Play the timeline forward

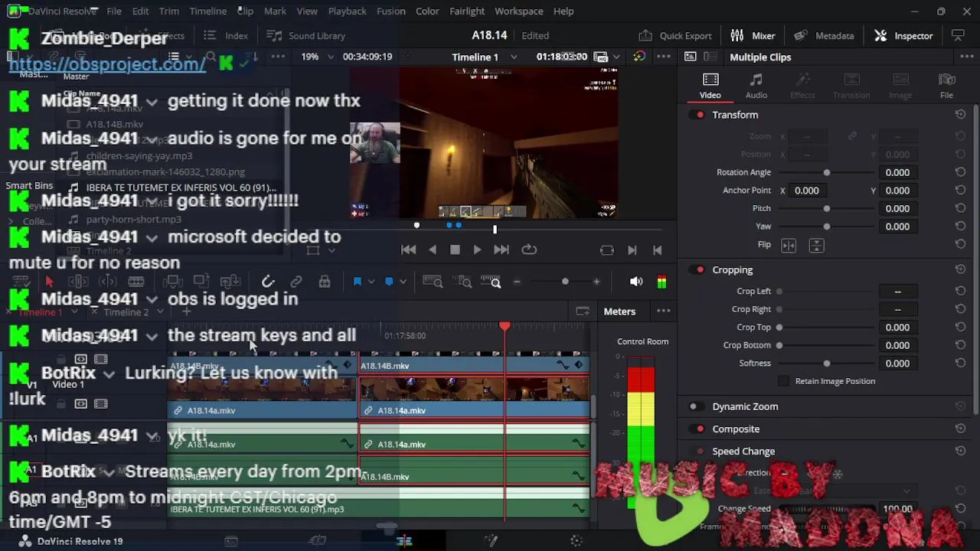477,249
